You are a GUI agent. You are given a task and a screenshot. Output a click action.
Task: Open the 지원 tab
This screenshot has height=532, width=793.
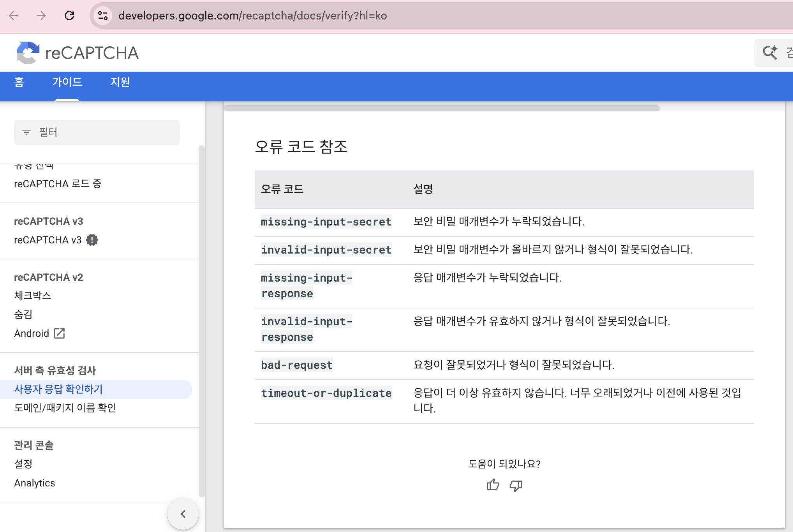click(120, 82)
